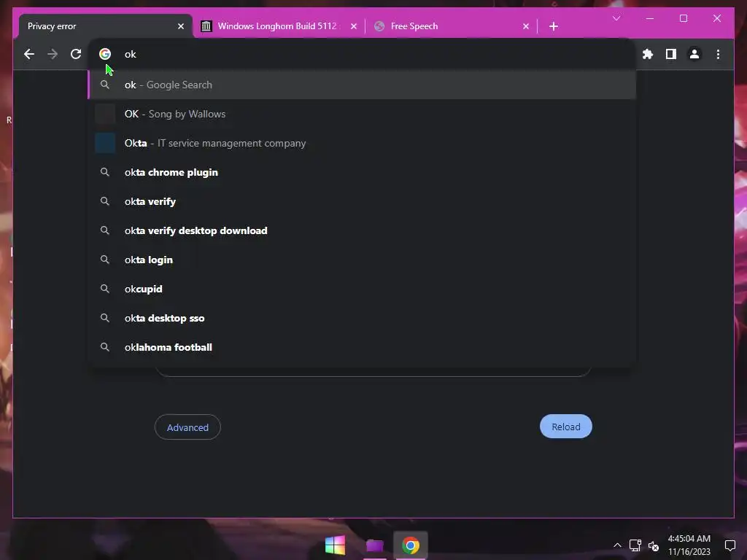Close the Free Speech tab

(x=526, y=26)
